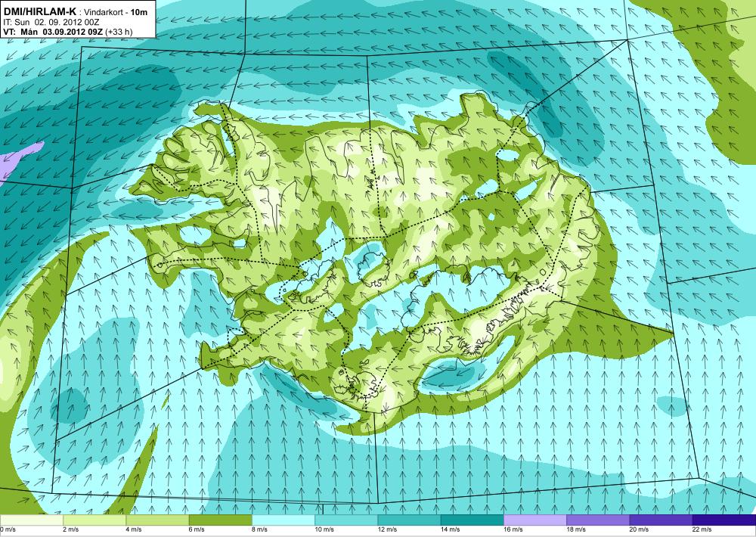Click the initial time line 'IT: Sun 02. 09. 2012 00Z'
The image size is (756, 537).
[x=51, y=22]
